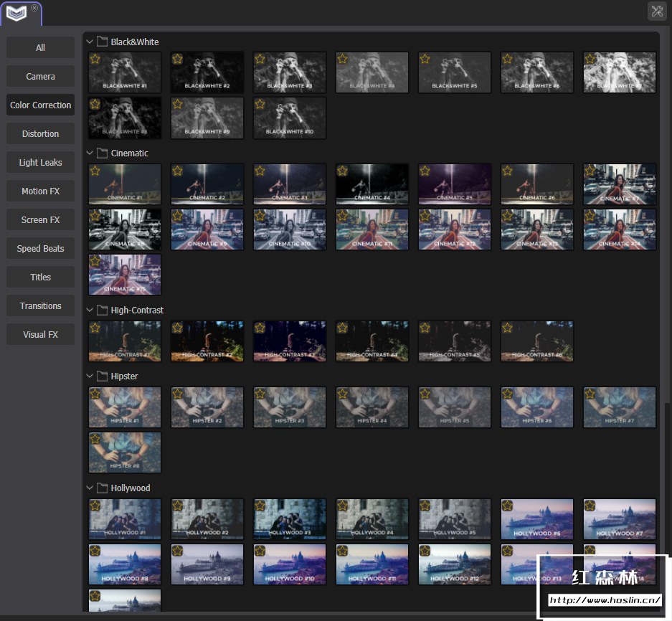Select the Hollywood #9 thumbnail

pyautogui.click(x=207, y=564)
